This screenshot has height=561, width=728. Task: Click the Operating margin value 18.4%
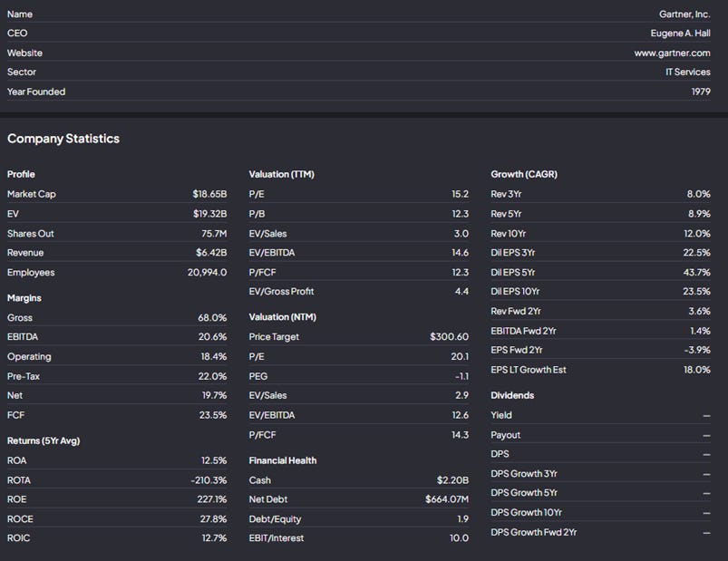point(214,357)
